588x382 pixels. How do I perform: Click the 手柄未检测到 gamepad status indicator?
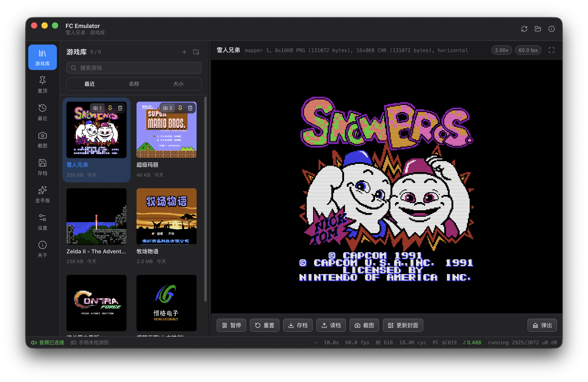point(90,342)
